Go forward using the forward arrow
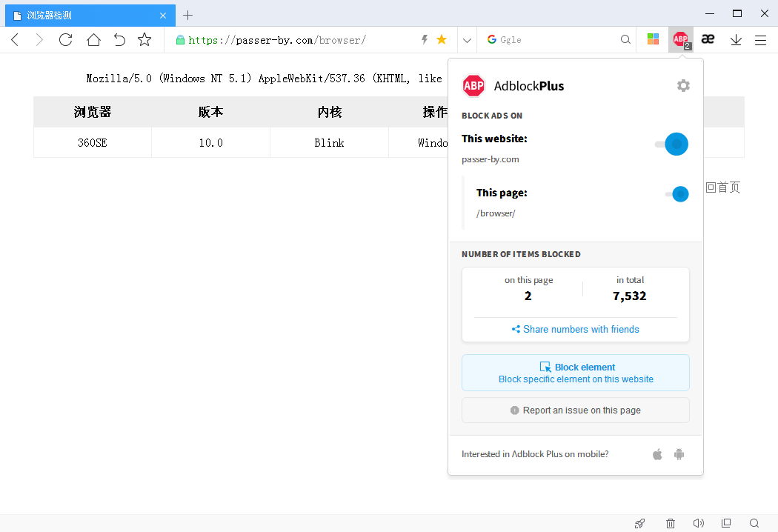This screenshot has height=532, width=778. click(39, 40)
